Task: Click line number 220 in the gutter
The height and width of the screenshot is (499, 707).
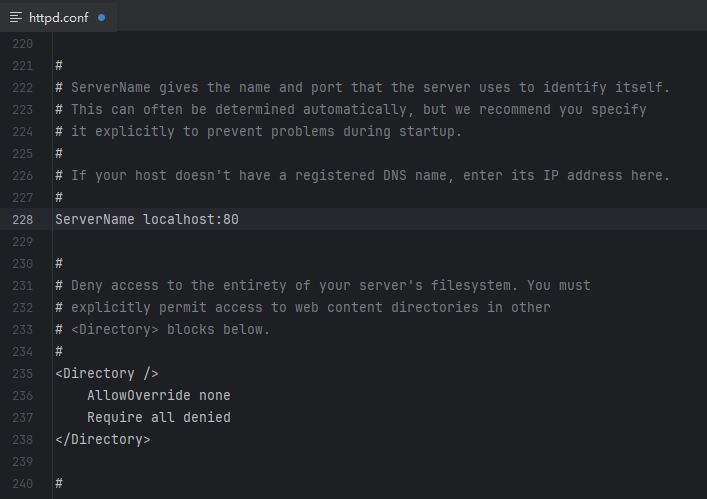Action: tap(23, 44)
